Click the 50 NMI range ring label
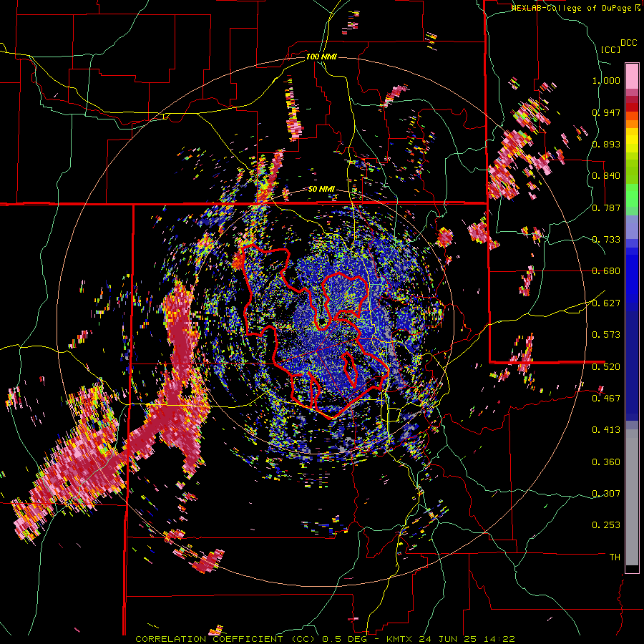 point(321,190)
